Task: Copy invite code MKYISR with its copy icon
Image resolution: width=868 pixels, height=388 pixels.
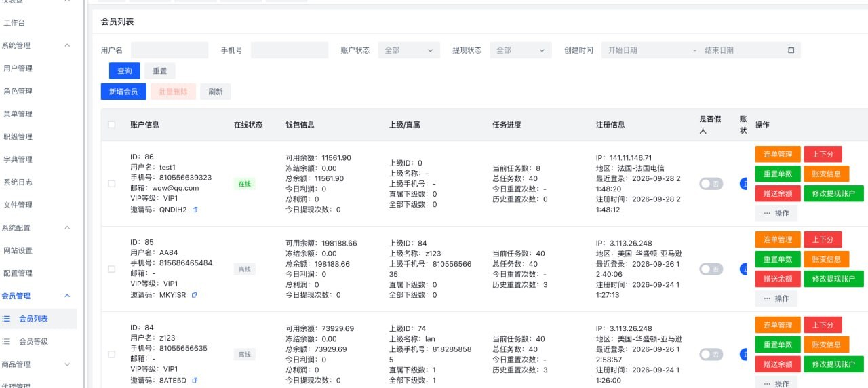Action: pos(195,295)
